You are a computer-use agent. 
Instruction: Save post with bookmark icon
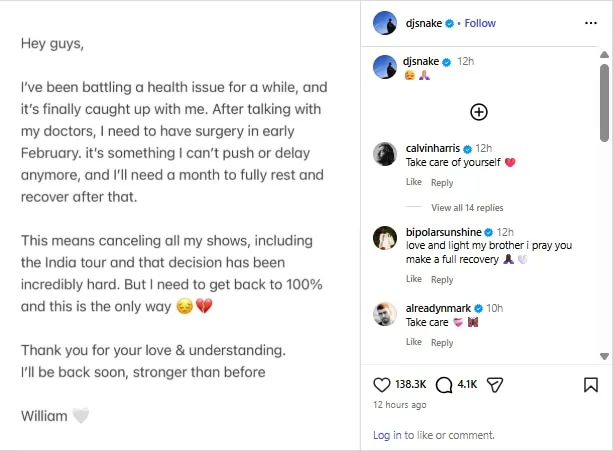[590, 384]
